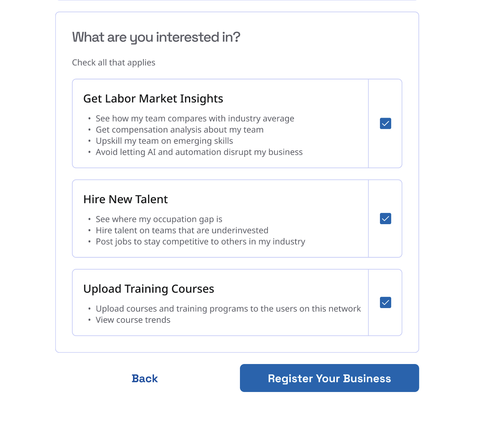The image size is (504, 439).
Task: Uncheck the Get Labor Market Insights checkbox
Action: point(385,124)
